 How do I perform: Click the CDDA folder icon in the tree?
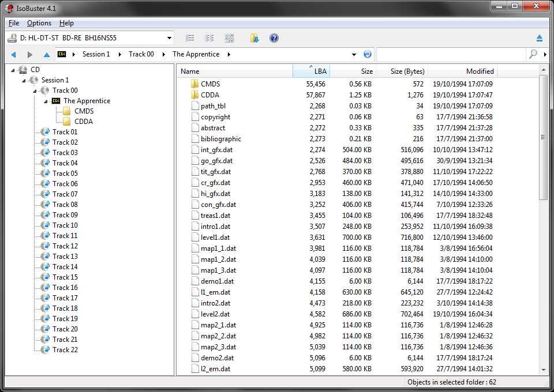click(67, 122)
